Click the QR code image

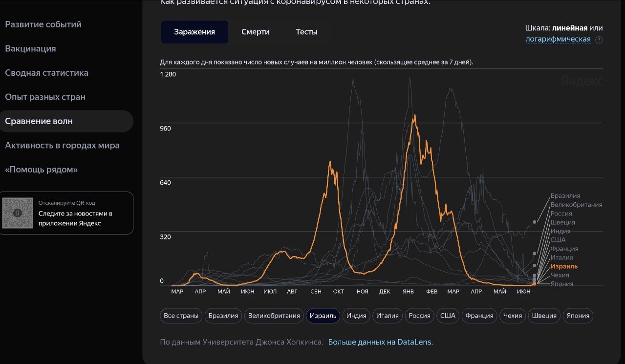click(17, 213)
